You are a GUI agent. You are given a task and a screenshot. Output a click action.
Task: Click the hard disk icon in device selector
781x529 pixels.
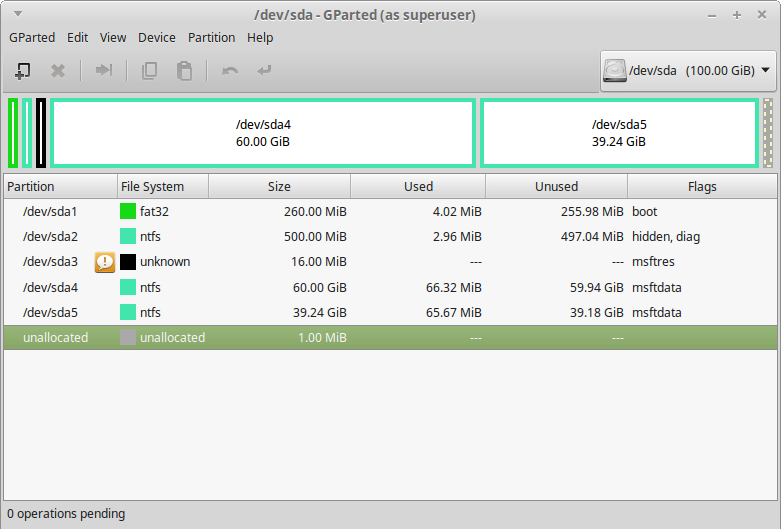615,71
